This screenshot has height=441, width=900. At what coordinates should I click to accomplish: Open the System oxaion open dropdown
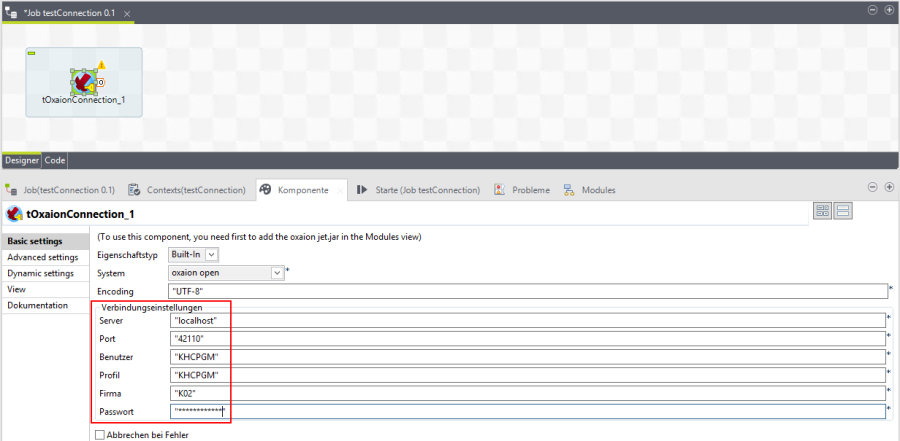pyautogui.click(x=277, y=272)
